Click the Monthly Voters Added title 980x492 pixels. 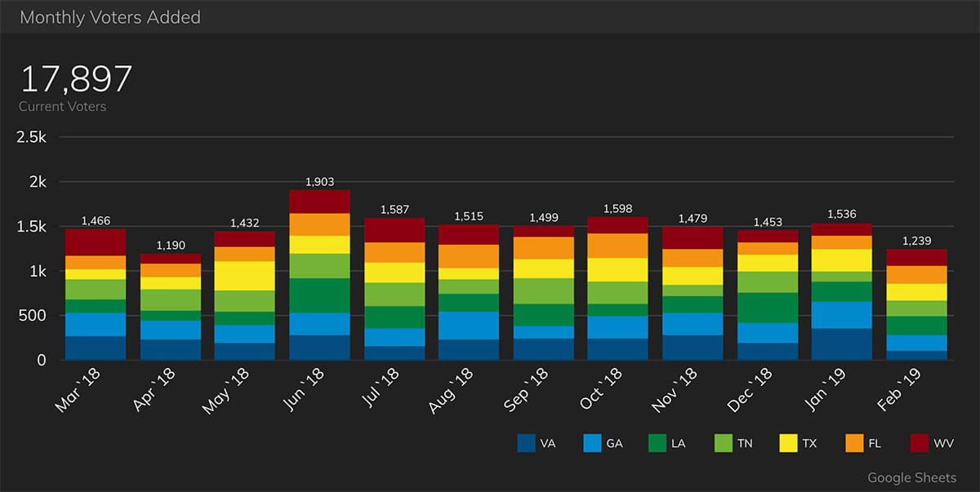point(109,17)
